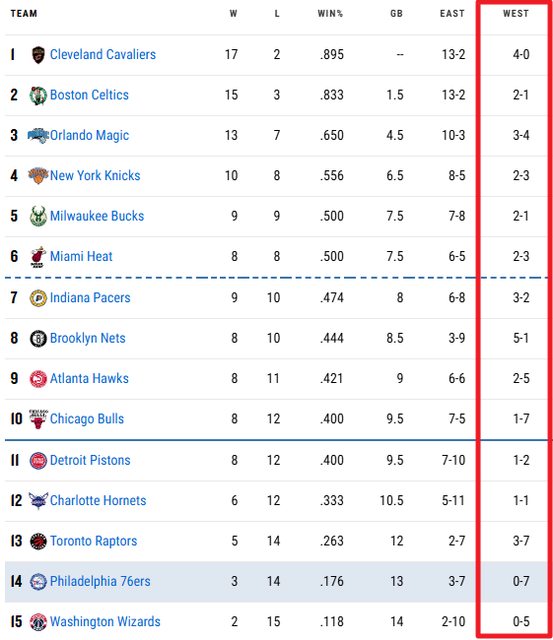Open the Atlanta Hawks team link

pyautogui.click(x=89, y=378)
